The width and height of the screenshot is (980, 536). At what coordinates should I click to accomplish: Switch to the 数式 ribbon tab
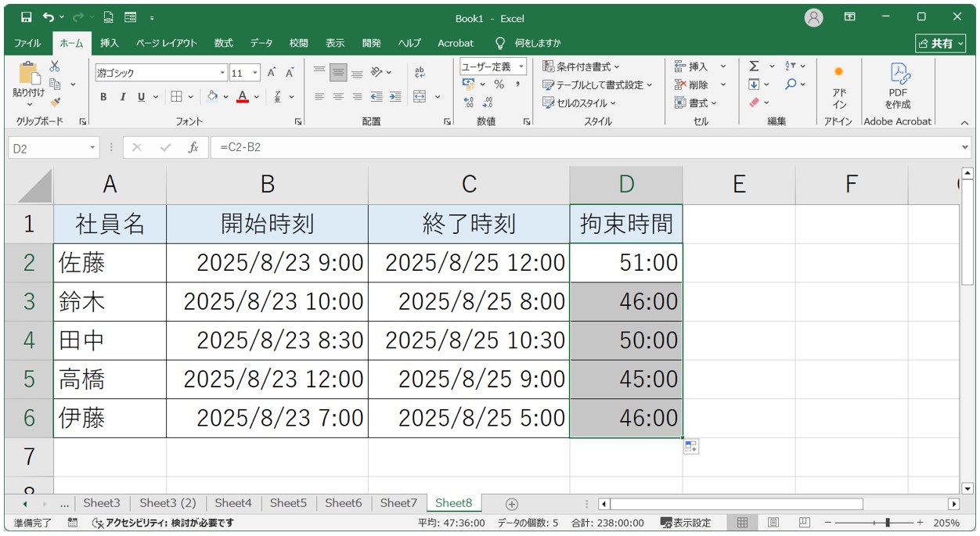pyautogui.click(x=224, y=43)
